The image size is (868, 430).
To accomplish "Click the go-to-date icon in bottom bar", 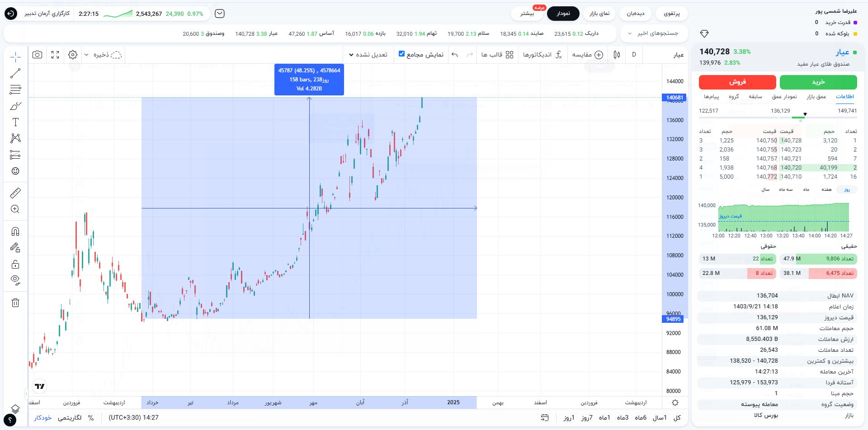I will pos(545,418).
